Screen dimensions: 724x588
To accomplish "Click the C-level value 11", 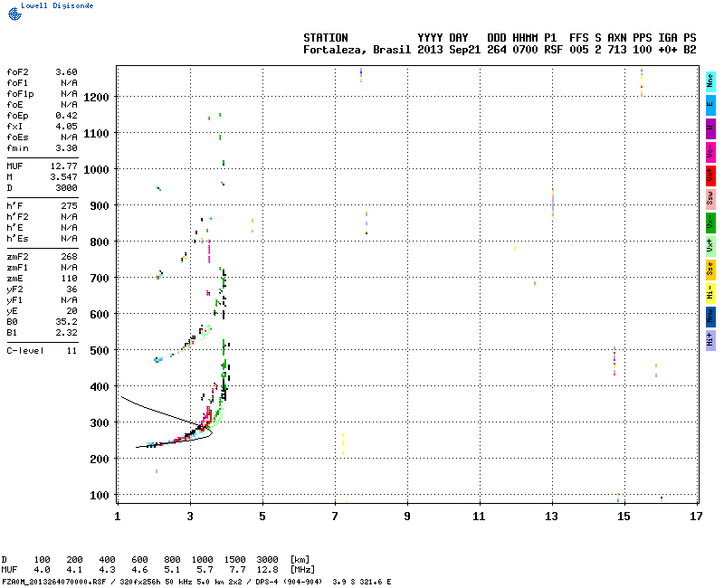I will click(x=71, y=350).
